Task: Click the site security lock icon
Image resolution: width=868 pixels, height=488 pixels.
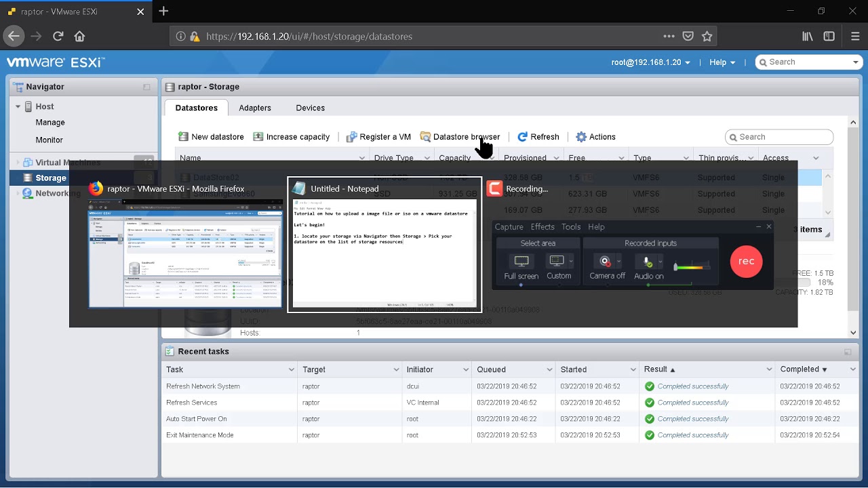Action: click(195, 37)
